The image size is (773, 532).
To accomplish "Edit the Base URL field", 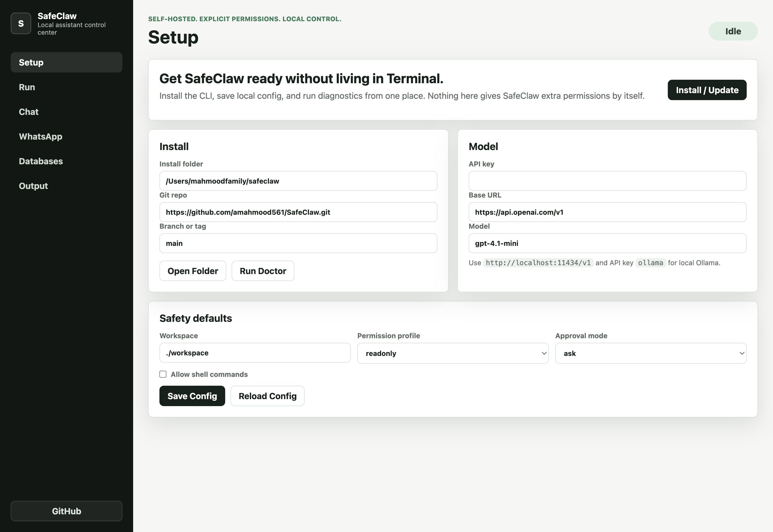I will 607,212.
